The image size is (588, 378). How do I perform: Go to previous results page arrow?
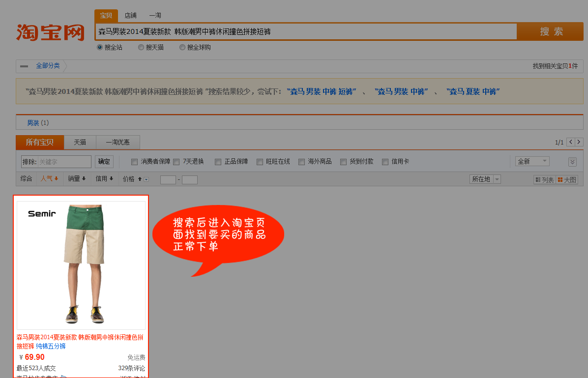[571, 142]
